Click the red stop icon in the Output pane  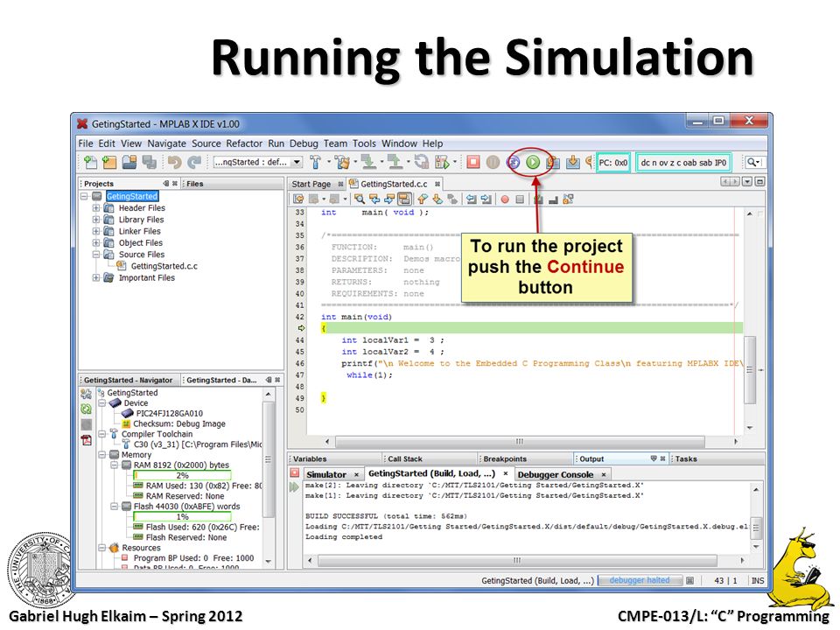click(x=294, y=473)
